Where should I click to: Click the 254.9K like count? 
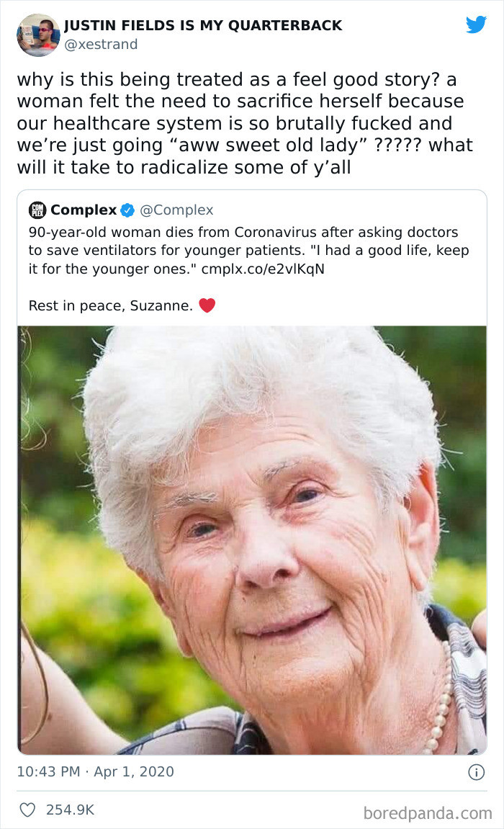point(70,810)
